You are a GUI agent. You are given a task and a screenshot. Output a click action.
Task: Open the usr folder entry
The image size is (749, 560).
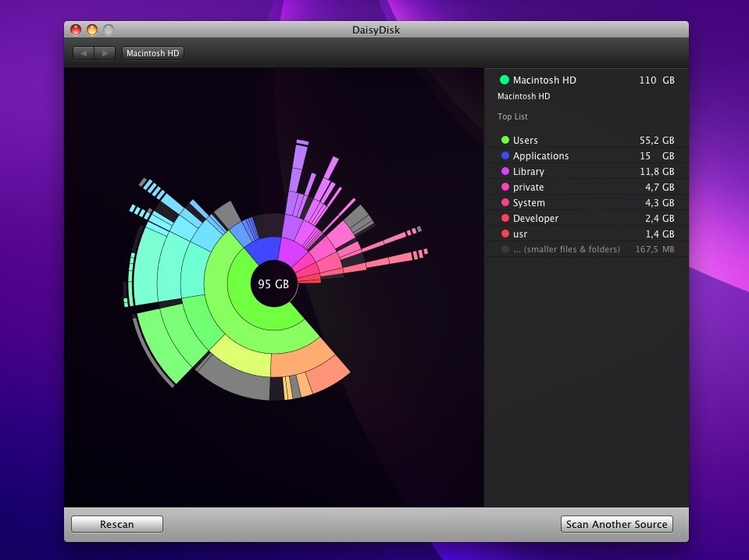587,234
